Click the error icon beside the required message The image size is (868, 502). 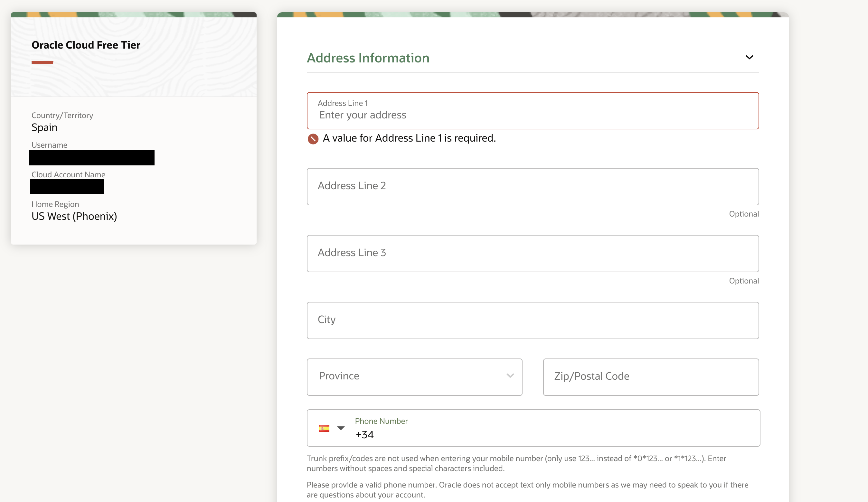click(313, 139)
